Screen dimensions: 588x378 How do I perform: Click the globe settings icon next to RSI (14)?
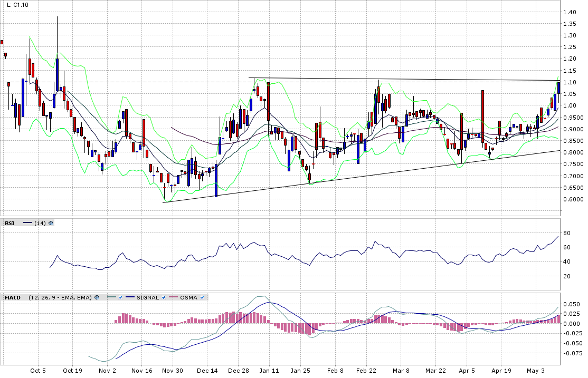51,223
